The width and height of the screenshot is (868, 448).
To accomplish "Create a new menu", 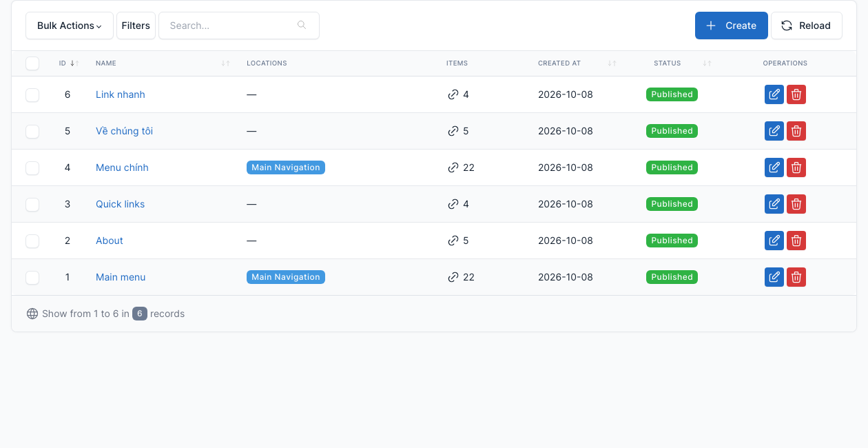I will 732,26.
